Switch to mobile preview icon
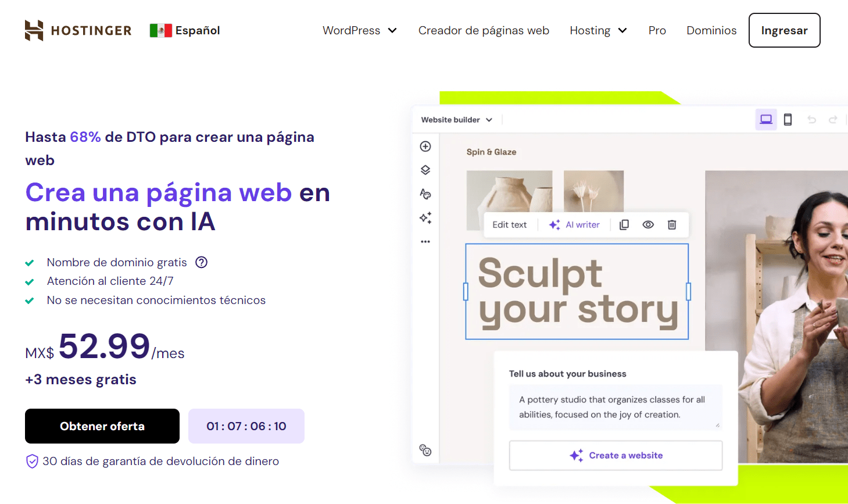Image resolution: width=848 pixels, height=504 pixels. point(788,120)
